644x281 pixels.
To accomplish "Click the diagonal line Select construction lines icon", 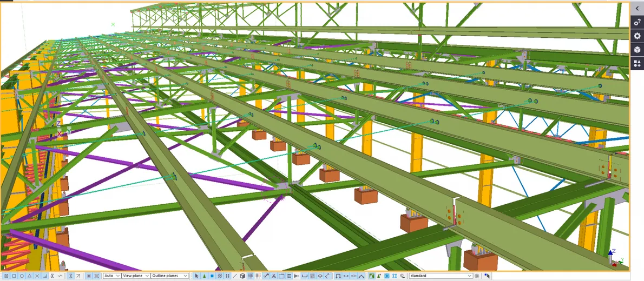I will [234, 276].
